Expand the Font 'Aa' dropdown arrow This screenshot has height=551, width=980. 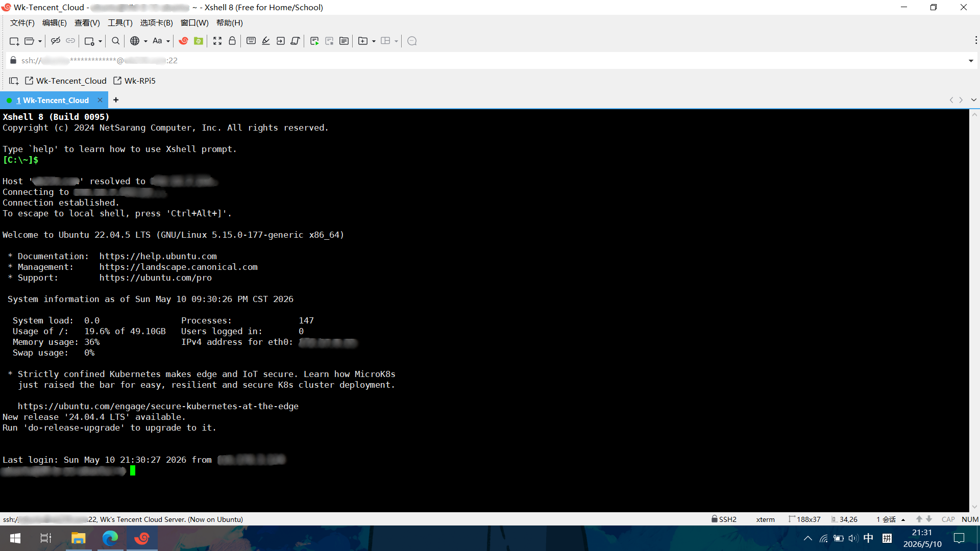click(168, 41)
